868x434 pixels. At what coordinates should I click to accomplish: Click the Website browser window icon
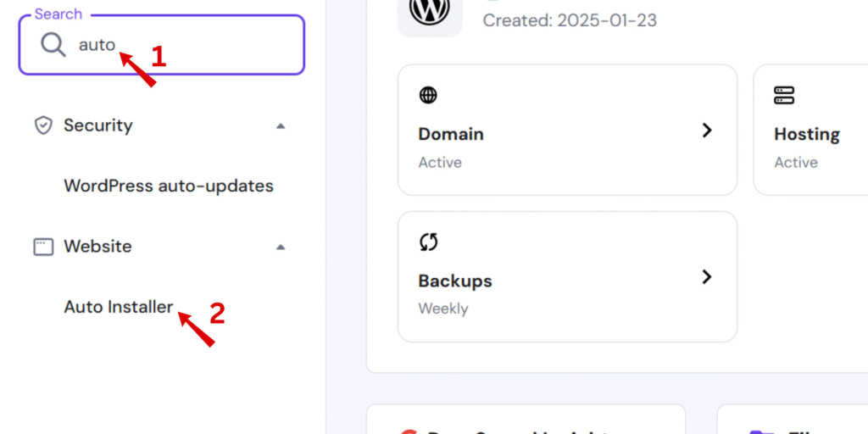[43, 247]
